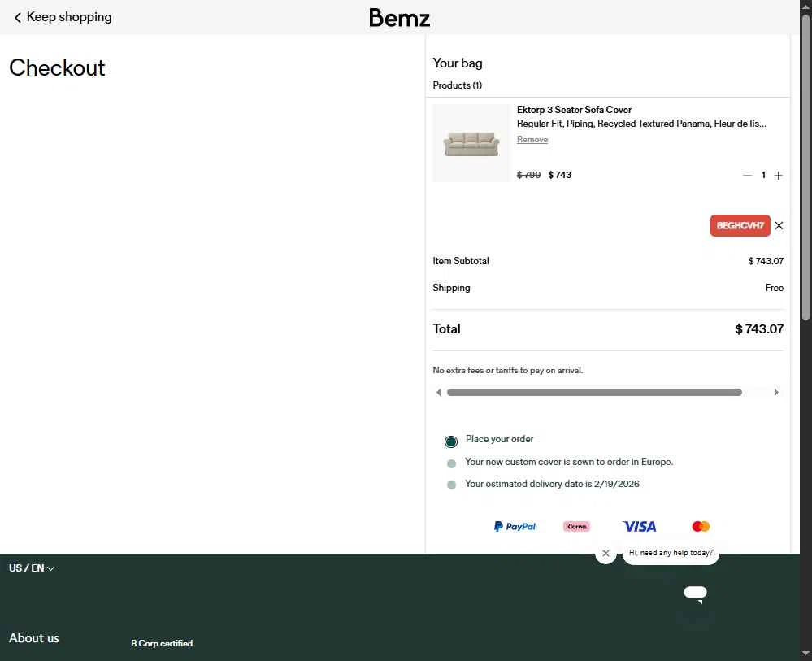Click the horizontal scrollbar thumb in bag panel

point(594,392)
